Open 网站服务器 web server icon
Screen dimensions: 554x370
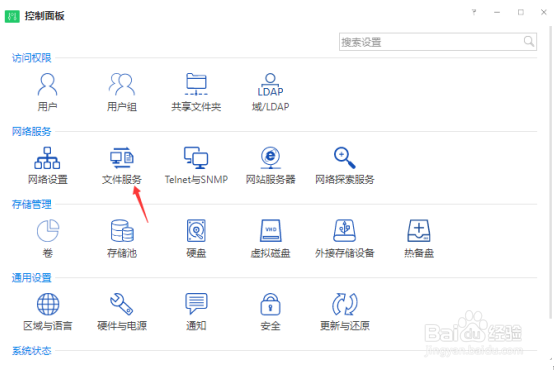tap(270, 158)
